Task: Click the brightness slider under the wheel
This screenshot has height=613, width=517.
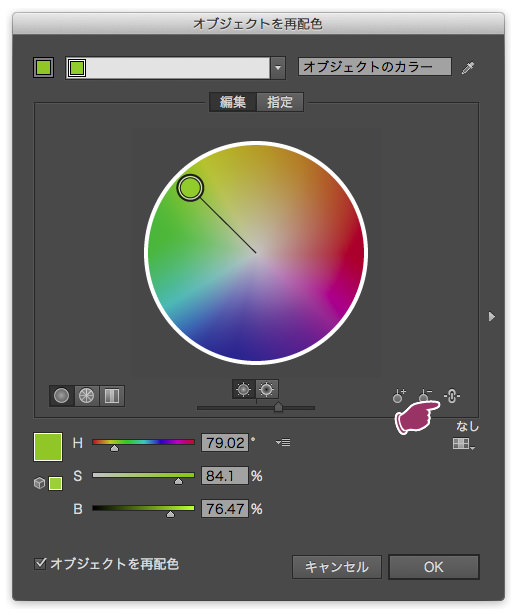Action: pyautogui.click(x=256, y=408)
